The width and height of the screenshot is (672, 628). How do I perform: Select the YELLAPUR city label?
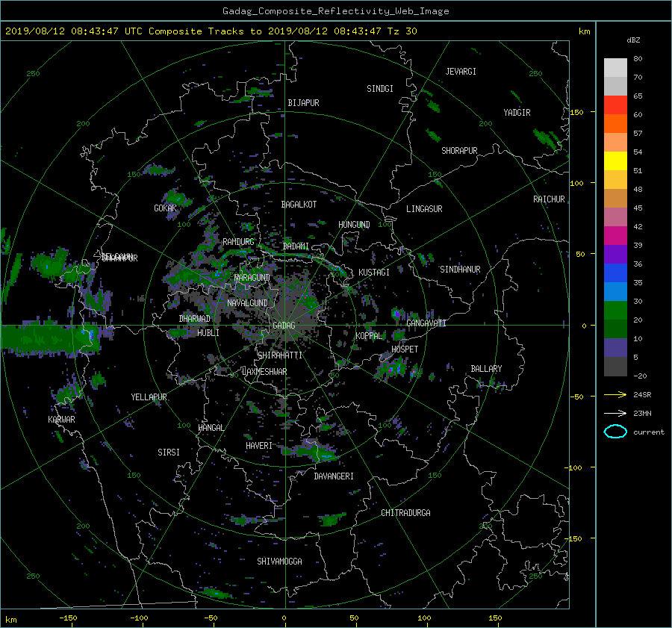pos(149,397)
